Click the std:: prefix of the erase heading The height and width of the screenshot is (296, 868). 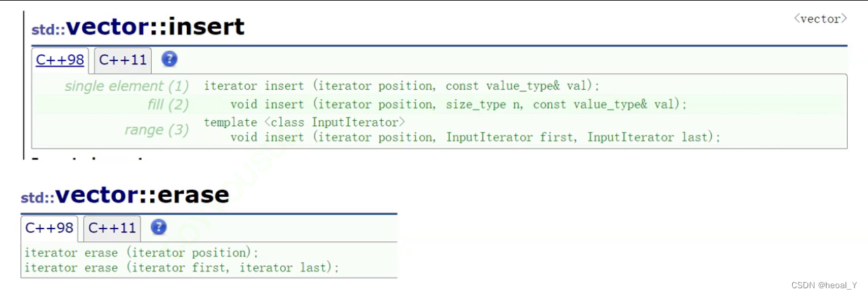click(x=37, y=198)
